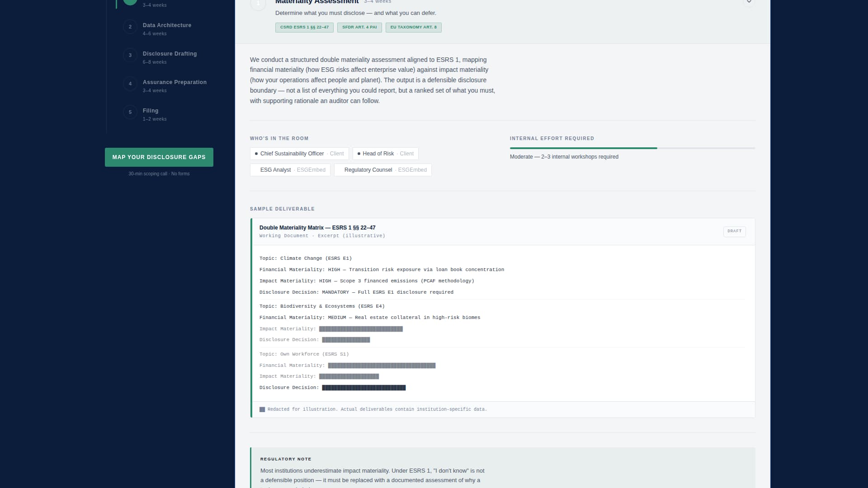The width and height of the screenshot is (868, 488).
Task: Select the Chief Sustainability Officer chip
Action: pos(299,154)
